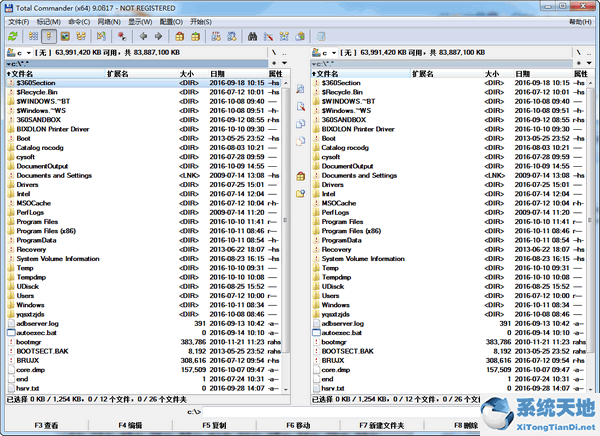The width and height of the screenshot is (600, 436).
Task: Click the left pane scrollbar down arrow
Action: click(x=286, y=389)
